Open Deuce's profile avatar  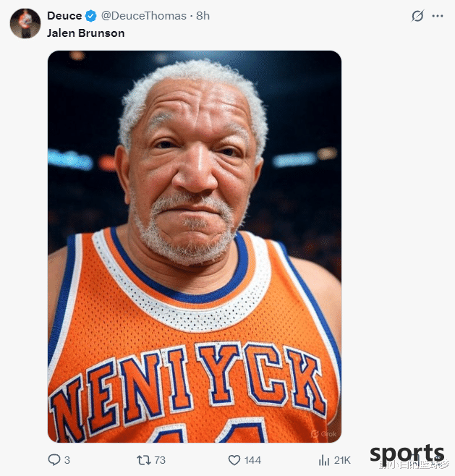(25, 23)
